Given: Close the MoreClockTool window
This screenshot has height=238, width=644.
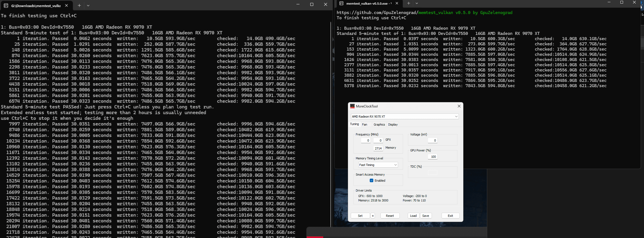Looking at the screenshot, I should click(x=459, y=106).
